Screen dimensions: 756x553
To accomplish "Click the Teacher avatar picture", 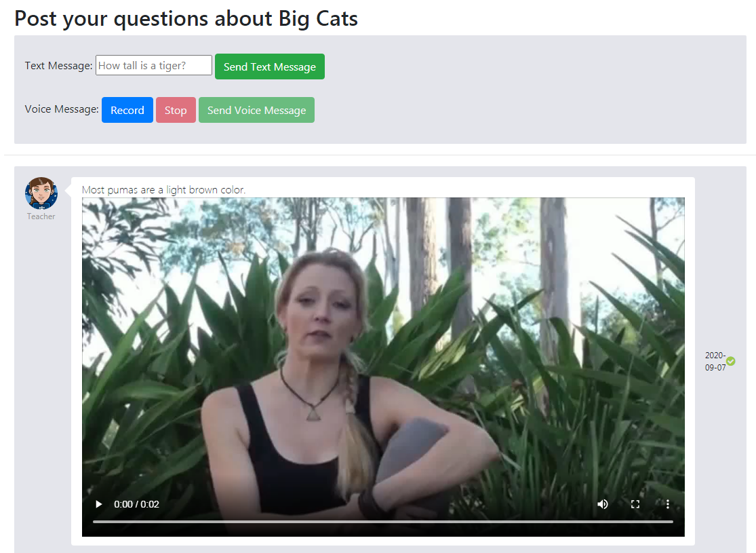I will tap(41, 193).
